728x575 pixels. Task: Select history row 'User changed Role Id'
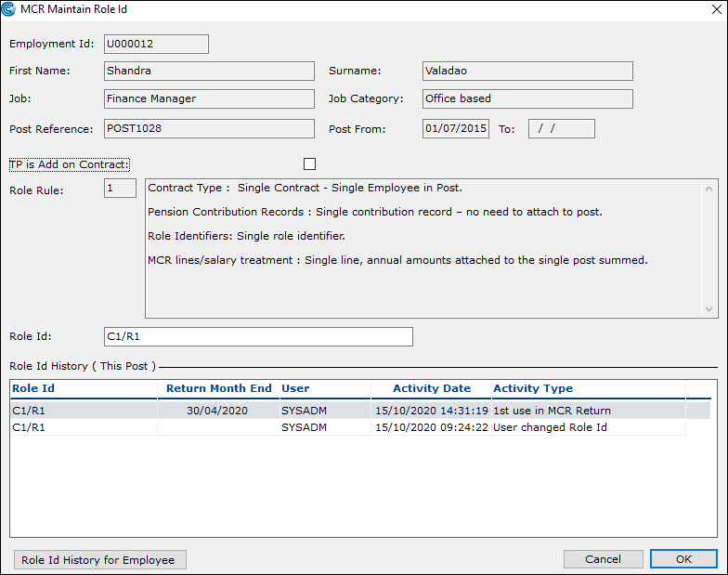[348, 427]
